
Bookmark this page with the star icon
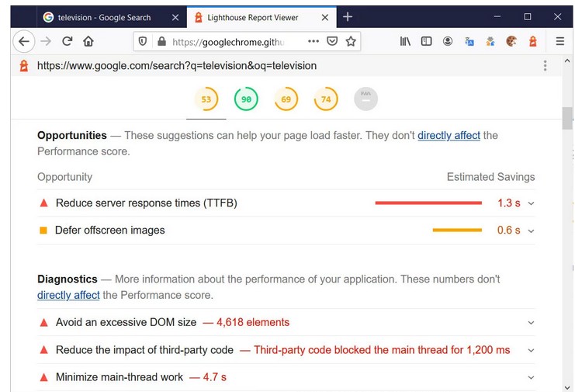tap(351, 41)
